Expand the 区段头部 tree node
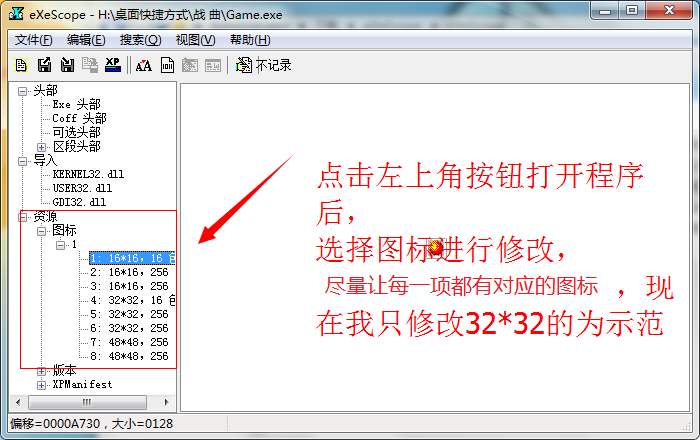The height and width of the screenshot is (440, 700). click(42, 147)
